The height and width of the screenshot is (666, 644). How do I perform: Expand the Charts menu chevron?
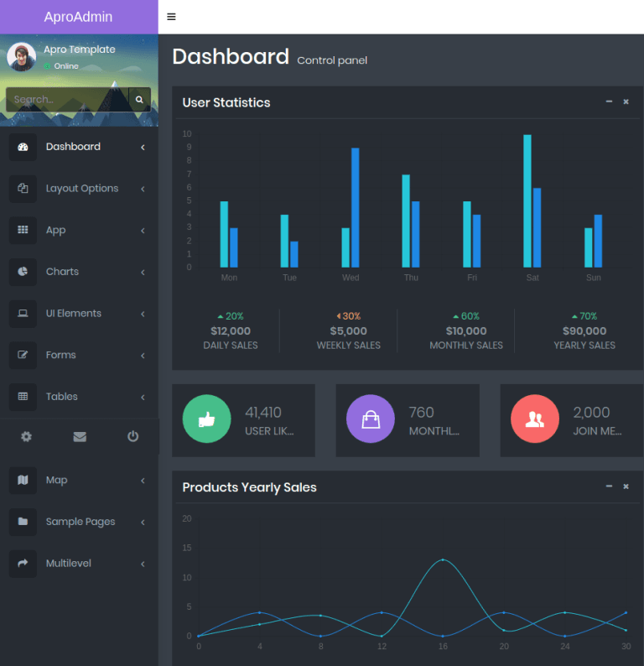(143, 273)
